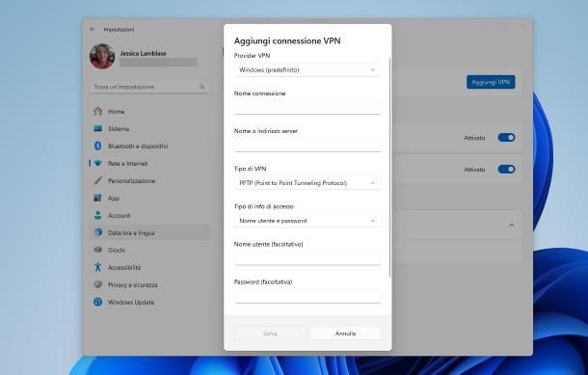Select the Home label in sidebar
Screen dimensions: 588x375
pos(117,112)
